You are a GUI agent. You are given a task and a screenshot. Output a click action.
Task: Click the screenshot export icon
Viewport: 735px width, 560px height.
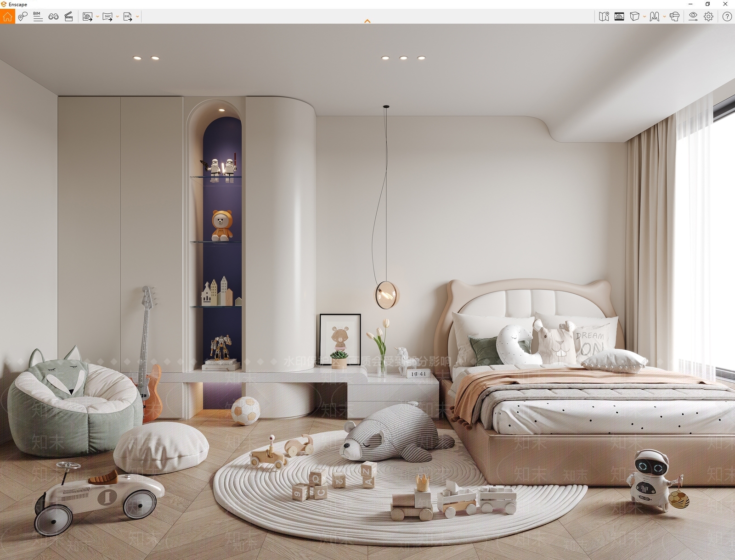pos(87,17)
